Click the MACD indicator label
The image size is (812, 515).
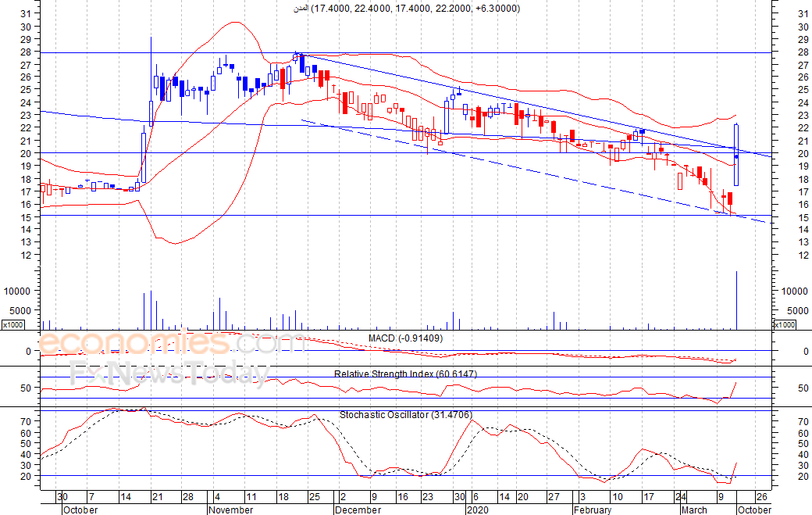(x=405, y=338)
